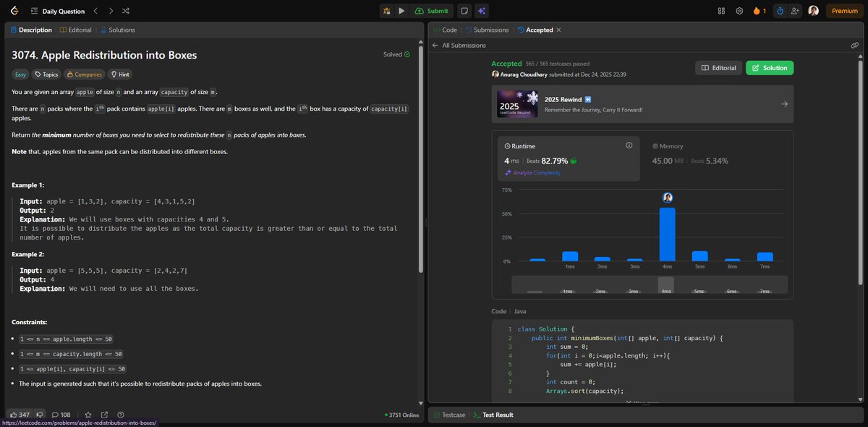Switch to the Solutions tab

click(x=118, y=30)
